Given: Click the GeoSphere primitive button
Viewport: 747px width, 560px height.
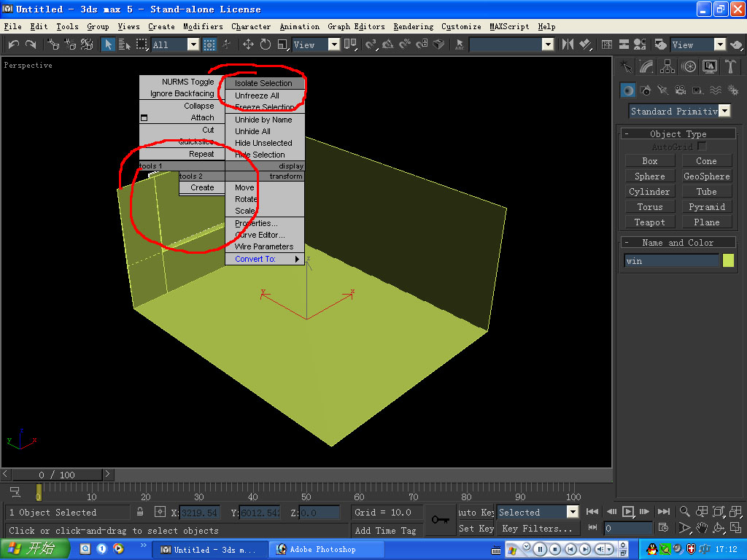Looking at the screenshot, I should (x=706, y=176).
